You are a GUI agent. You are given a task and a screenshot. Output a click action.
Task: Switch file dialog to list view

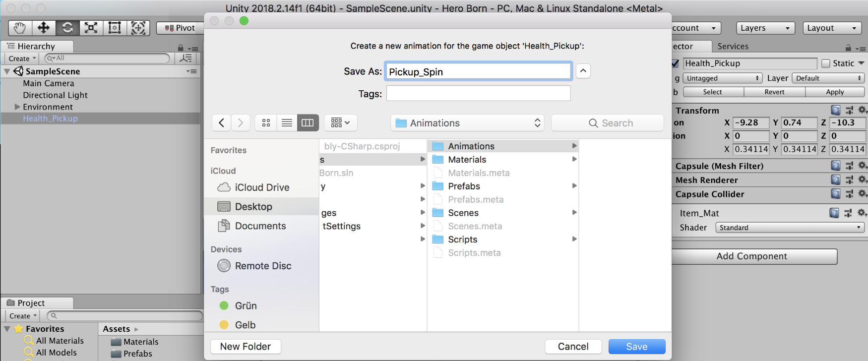(287, 123)
